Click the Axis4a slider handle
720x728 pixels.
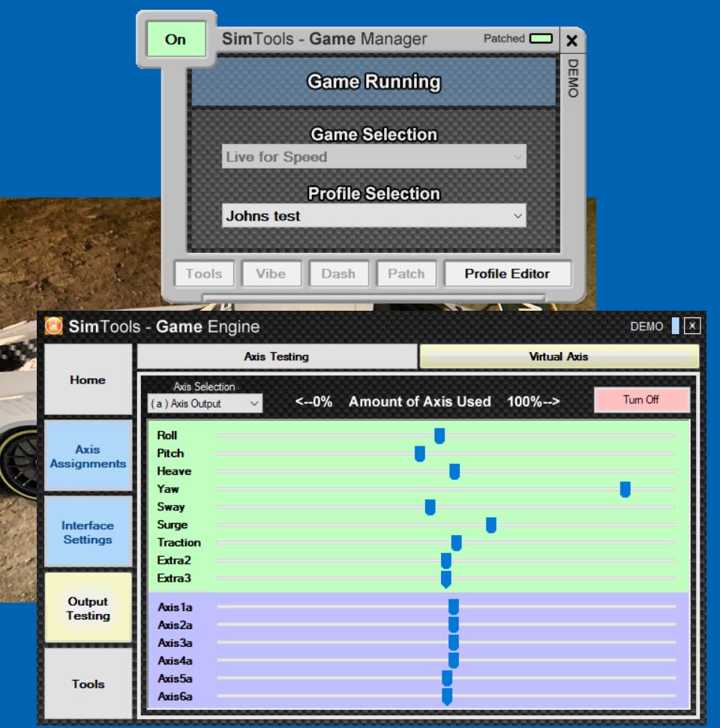(454, 660)
